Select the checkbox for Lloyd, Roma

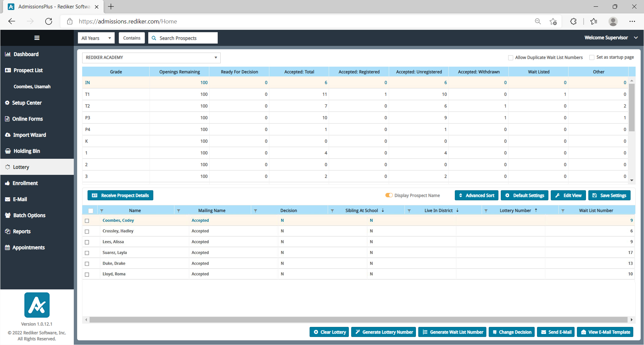[87, 274]
